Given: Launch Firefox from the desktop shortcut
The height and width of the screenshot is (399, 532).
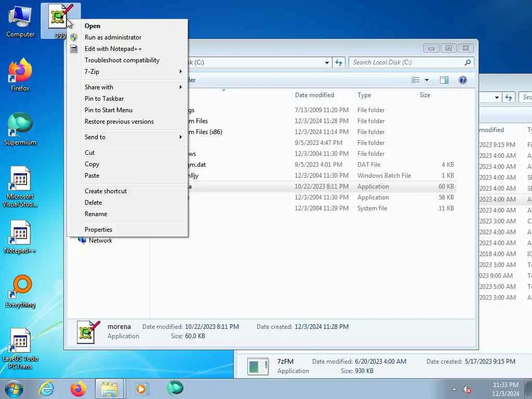Looking at the screenshot, I should click(x=20, y=75).
